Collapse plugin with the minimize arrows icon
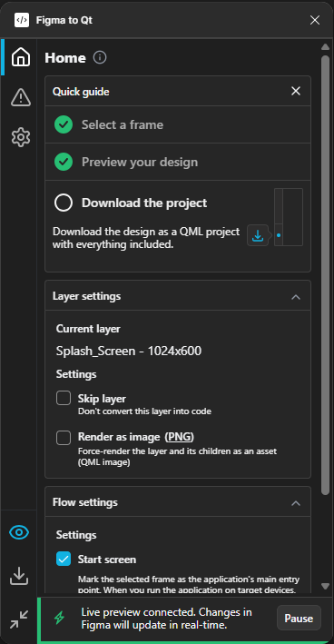Screen dimensions: 334x644 [x=19, y=619]
